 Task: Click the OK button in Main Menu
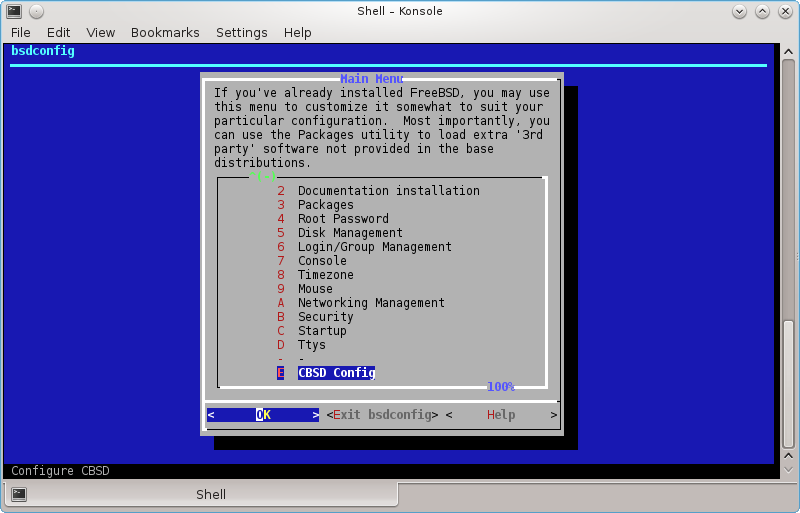(263, 415)
